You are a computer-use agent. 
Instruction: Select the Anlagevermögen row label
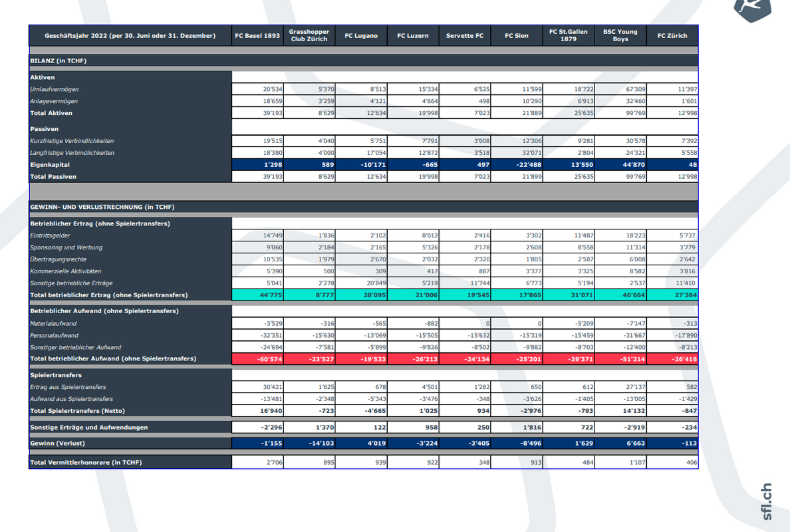coord(54,101)
